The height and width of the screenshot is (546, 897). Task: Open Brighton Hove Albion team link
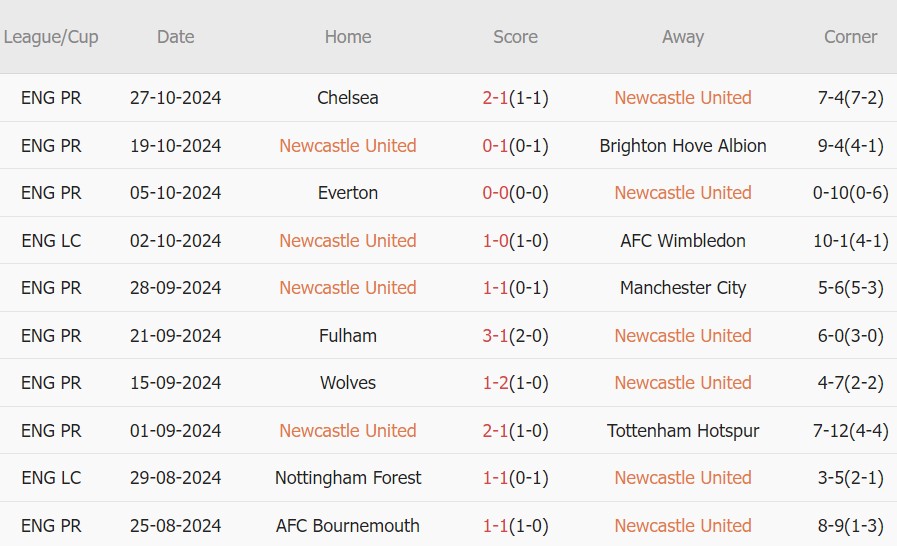(x=683, y=146)
